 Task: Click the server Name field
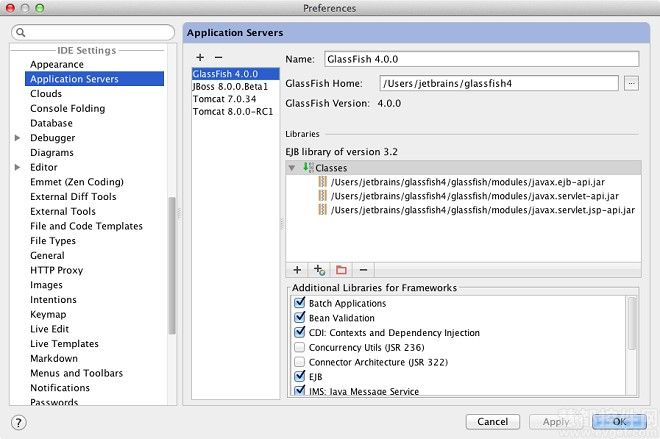[482, 59]
